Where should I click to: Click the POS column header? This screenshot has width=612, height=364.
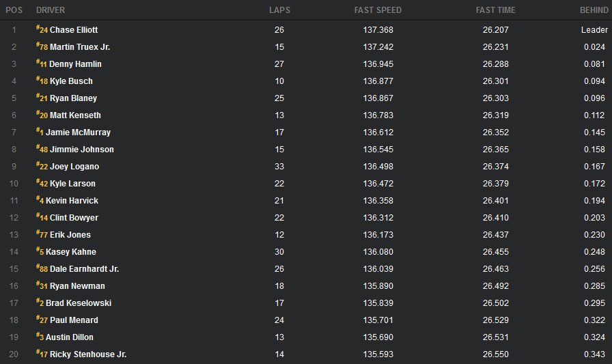(14, 10)
